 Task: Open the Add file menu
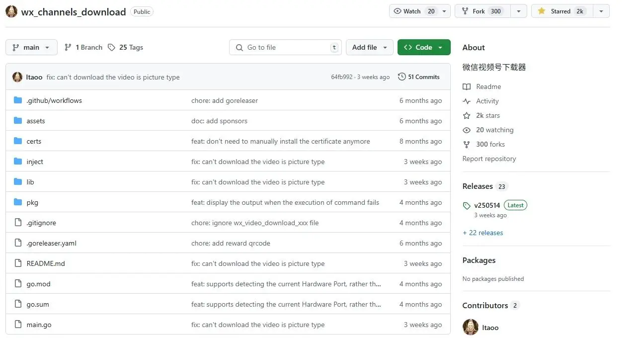click(x=369, y=47)
